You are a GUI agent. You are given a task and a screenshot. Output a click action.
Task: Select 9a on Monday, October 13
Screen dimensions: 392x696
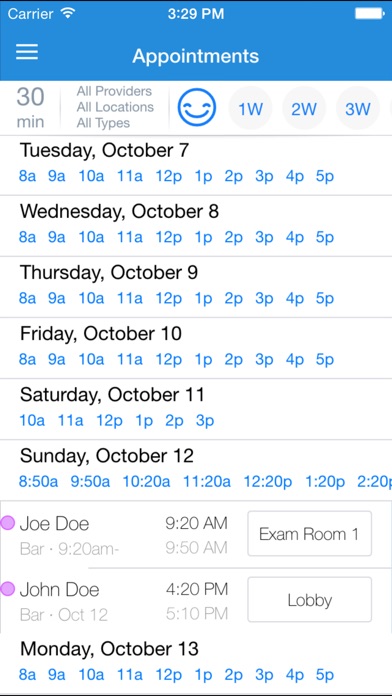[x=56, y=675]
